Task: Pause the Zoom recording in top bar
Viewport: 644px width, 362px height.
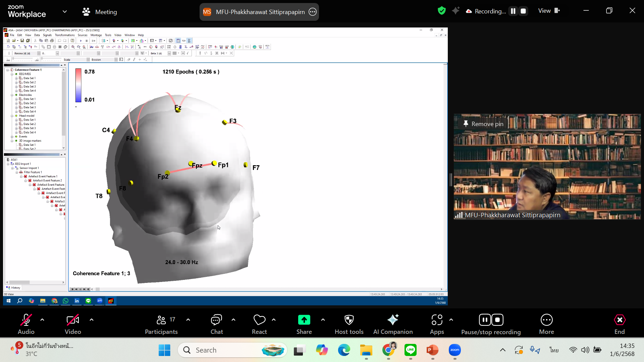Action: [x=513, y=11]
